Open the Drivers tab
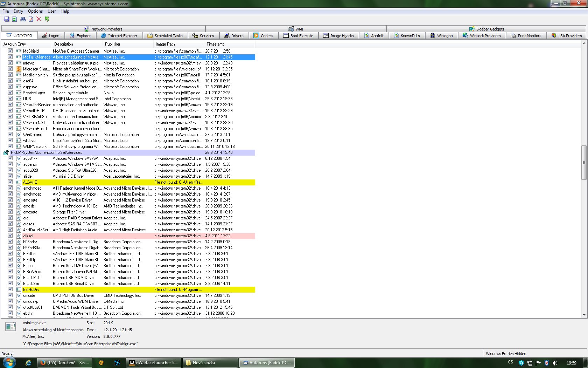Viewport: 588px width, 368px height. pos(234,36)
